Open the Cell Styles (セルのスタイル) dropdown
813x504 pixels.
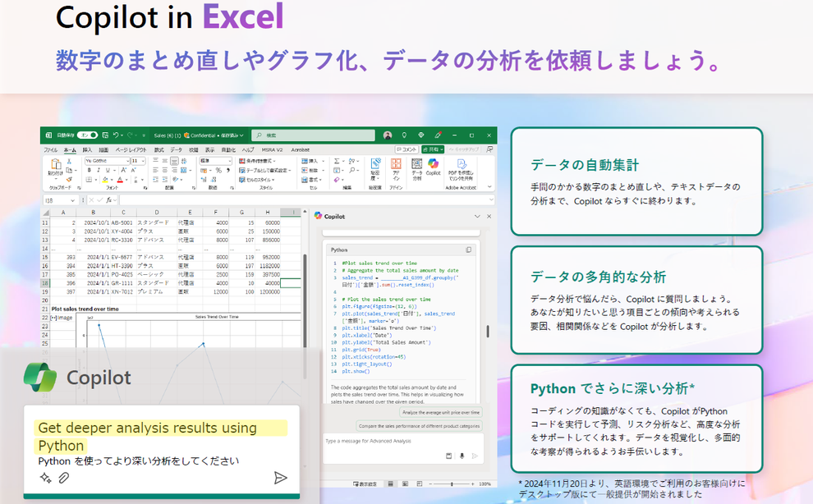pos(257,180)
